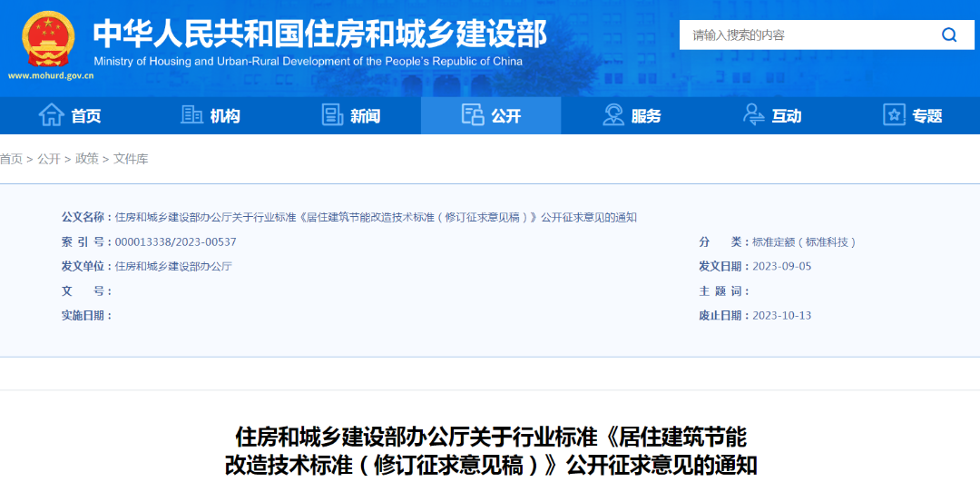980x492 pixels.
Task: Click the search magnifier icon
Action: [x=949, y=35]
